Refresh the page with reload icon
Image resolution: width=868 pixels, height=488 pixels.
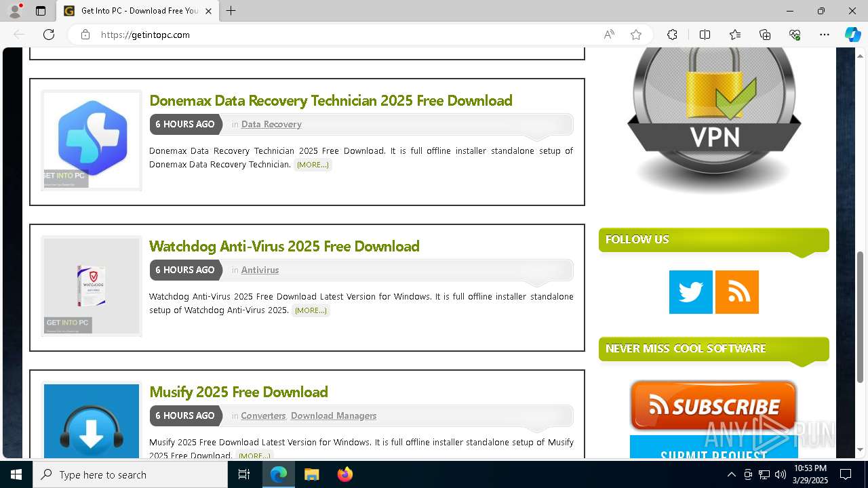(x=49, y=35)
